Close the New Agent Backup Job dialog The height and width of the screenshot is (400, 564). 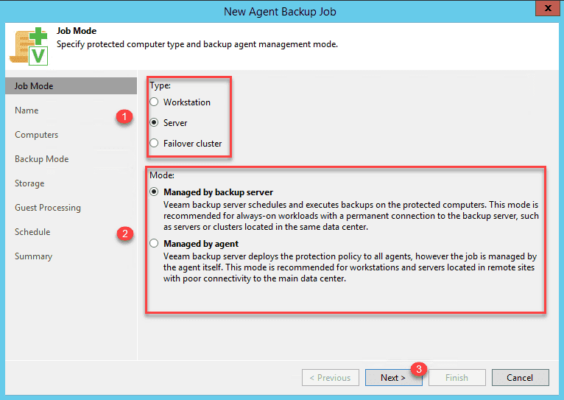click(x=547, y=8)
